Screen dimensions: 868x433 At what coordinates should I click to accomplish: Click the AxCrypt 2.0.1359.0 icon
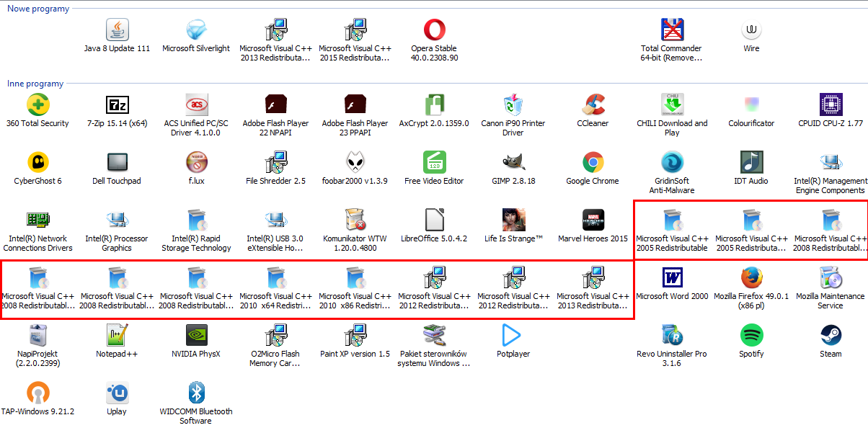[x=434, y=104]
